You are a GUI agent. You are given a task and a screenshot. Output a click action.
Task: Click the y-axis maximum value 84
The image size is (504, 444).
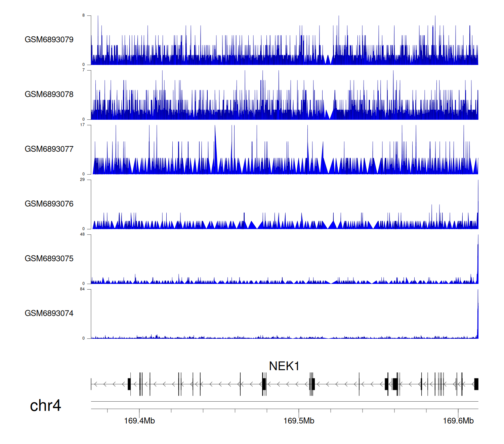(x=82, y=289)
